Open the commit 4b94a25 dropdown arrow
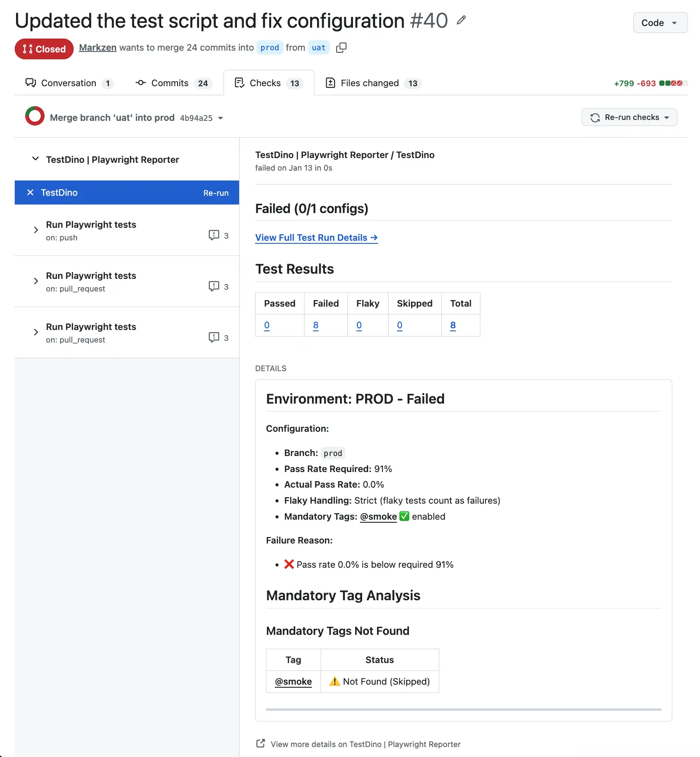700x757 pixels. point(220,118)
